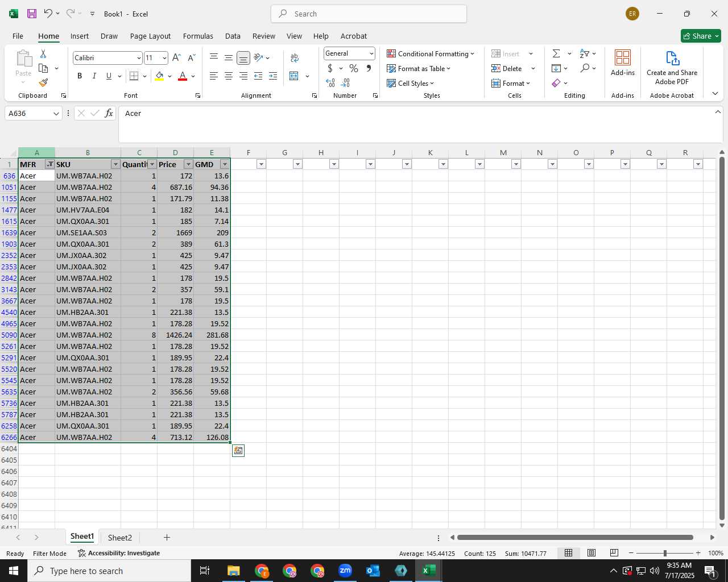Toggle Top Align alignment
This screenshot has width=728, height=582.
214,57
